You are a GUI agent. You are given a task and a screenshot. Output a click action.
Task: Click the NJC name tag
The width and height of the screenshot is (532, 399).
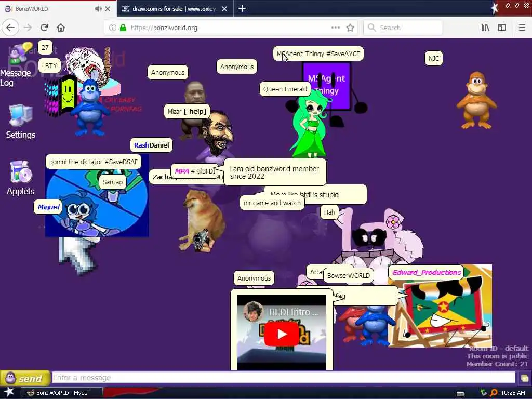(x=434, y=58)
